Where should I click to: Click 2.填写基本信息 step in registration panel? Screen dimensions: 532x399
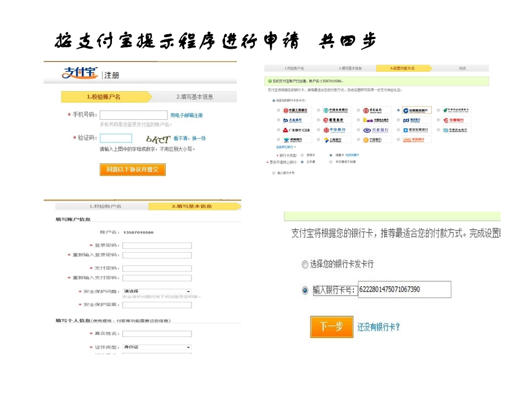(195, 97)
